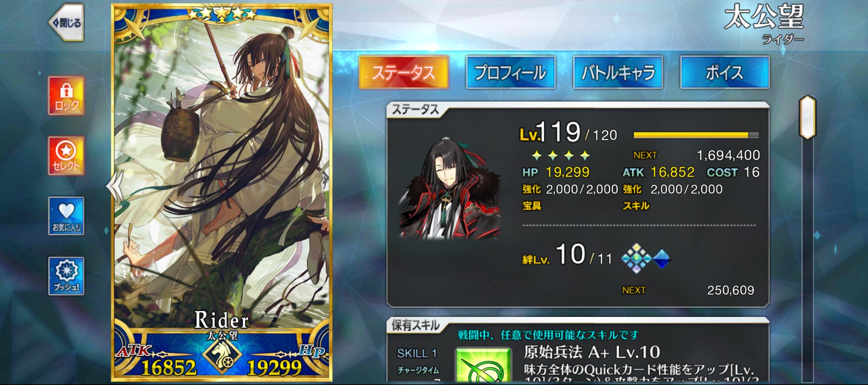
Task: Expand previous card with left arrow
Action: tap(115, 186)
